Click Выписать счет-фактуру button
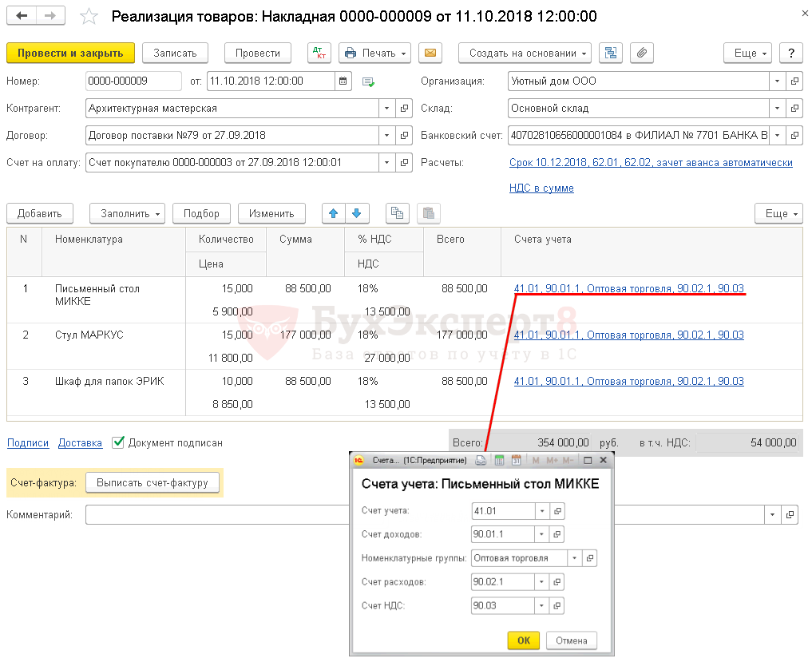 click(152, 482)
